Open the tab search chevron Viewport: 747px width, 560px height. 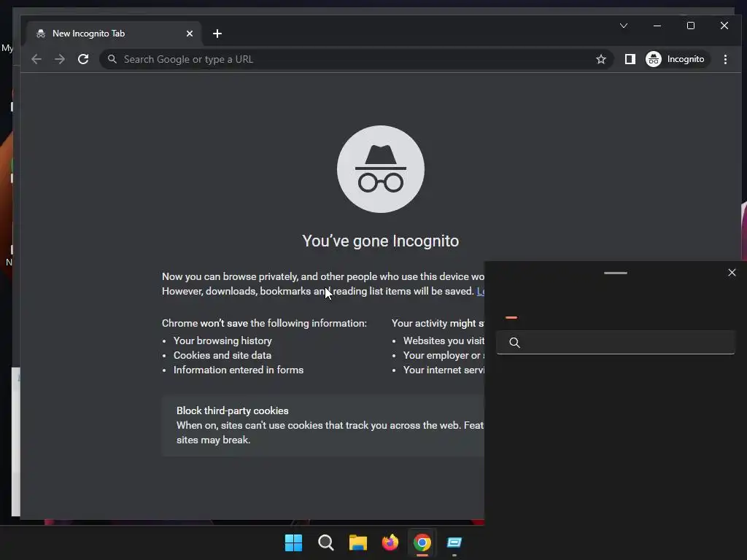click(624, 26)
